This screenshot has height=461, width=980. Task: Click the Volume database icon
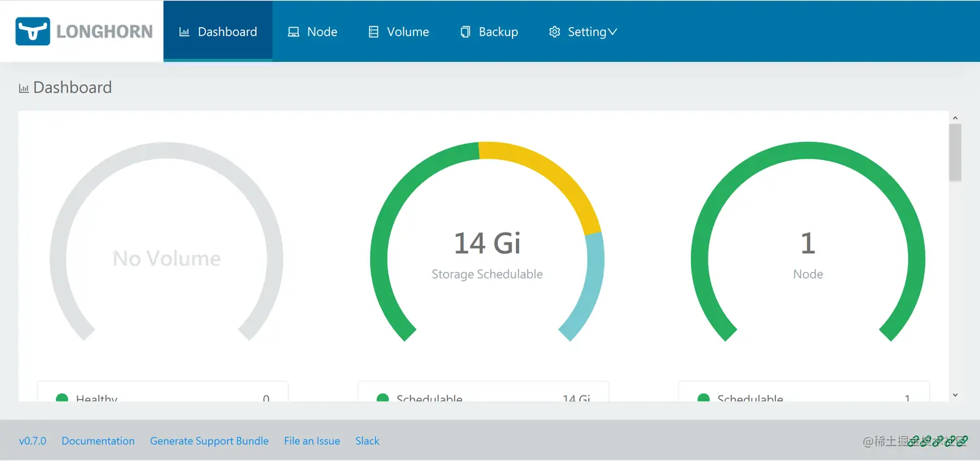[x=373, y=31]
